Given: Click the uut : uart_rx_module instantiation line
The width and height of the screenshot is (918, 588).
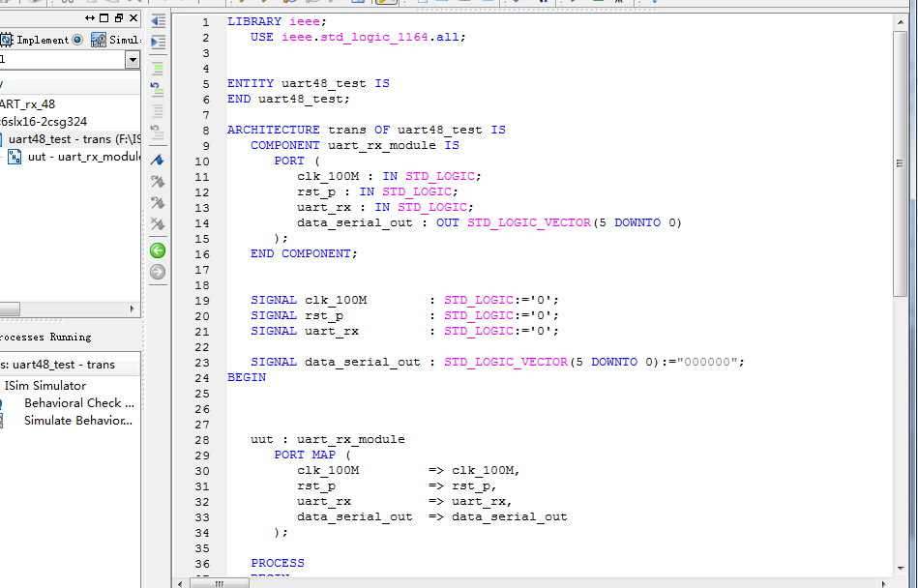Looking at the screenshot, I should click(x=328, y=439).
